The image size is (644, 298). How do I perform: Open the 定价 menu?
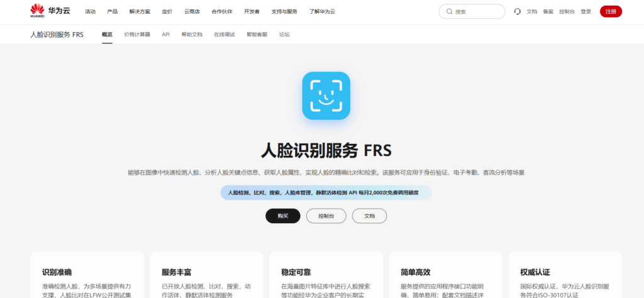tap(167, 11)
